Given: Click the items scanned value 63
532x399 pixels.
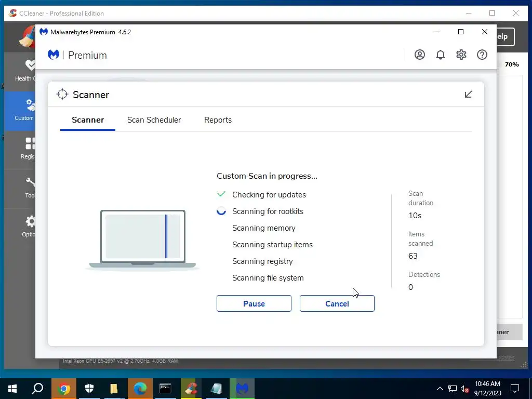Looking at the screenshot, I should click(413, 256).
